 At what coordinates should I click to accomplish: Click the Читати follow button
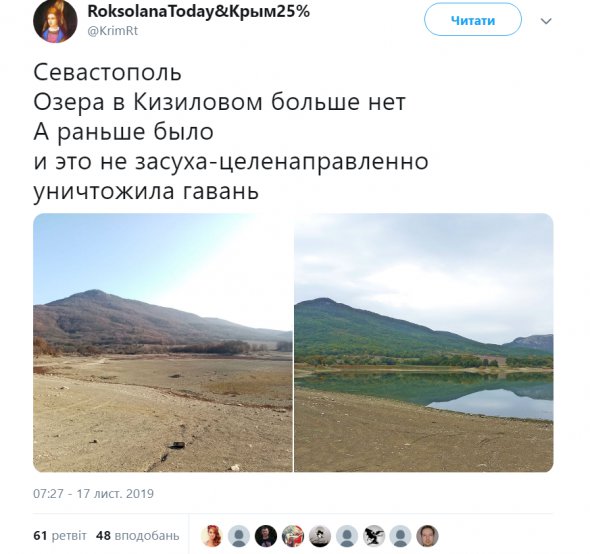pos(473,20)
